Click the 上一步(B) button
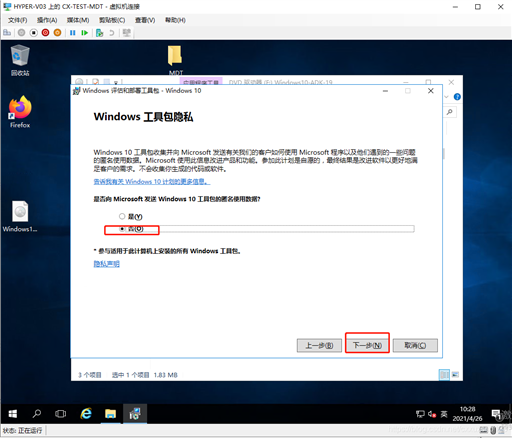This screenshot has width=512, height=438. click(x=319, y=345)
